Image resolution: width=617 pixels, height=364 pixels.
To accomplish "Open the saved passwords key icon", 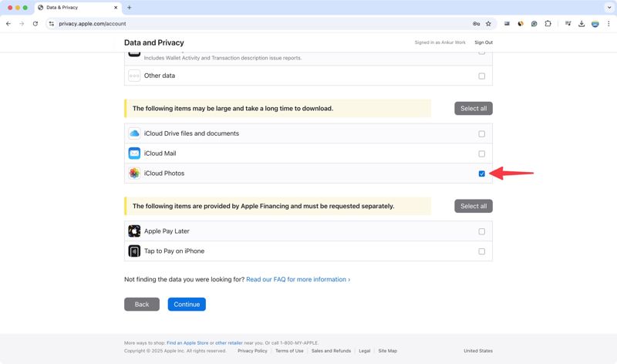I will click(476, 24).
